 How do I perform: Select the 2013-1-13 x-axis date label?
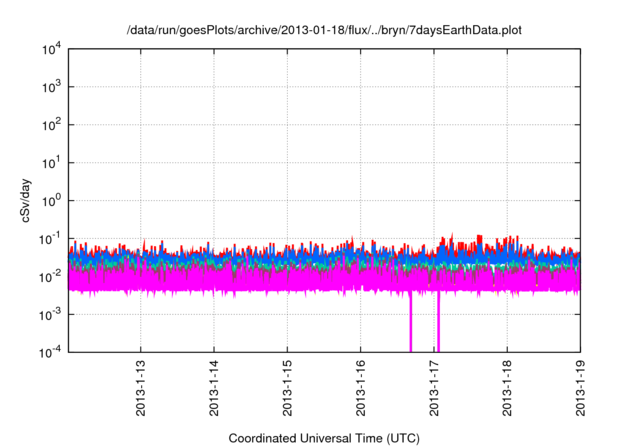tap(141, 388)
